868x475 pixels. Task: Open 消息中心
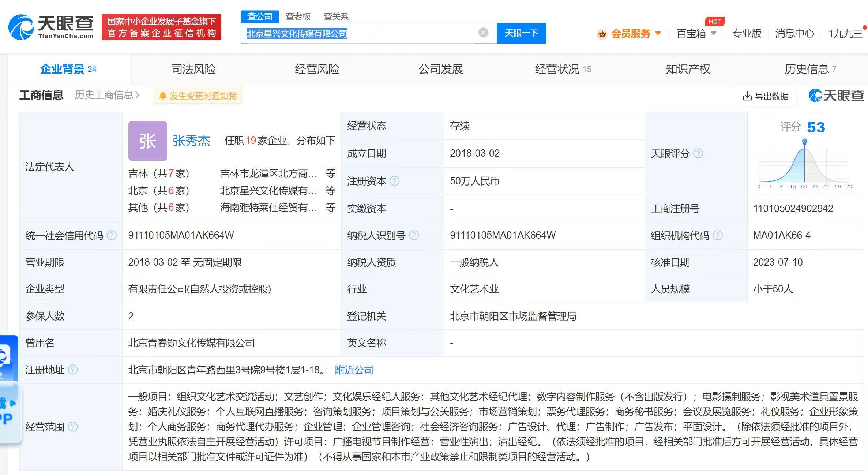pos(794,33)
